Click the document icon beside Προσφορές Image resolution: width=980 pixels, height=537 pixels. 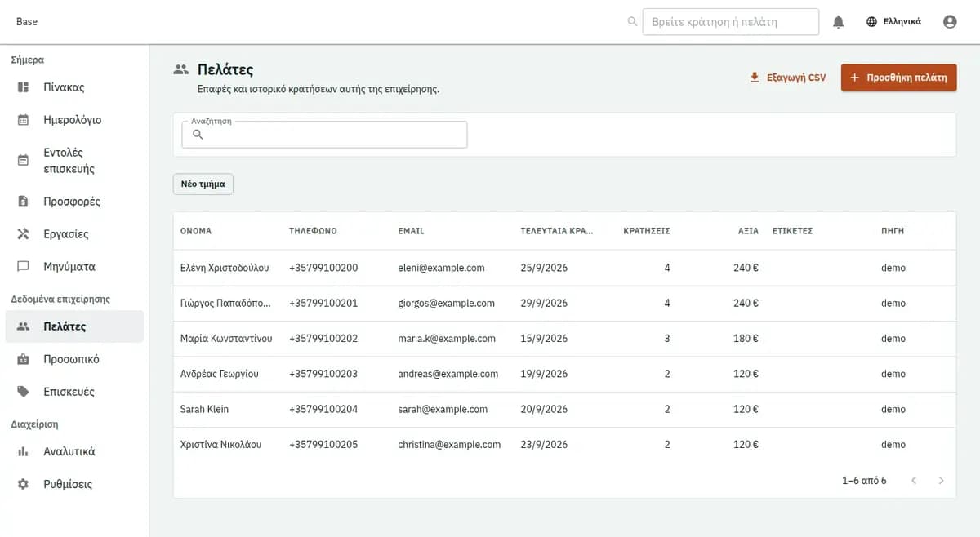pos(24,202)
